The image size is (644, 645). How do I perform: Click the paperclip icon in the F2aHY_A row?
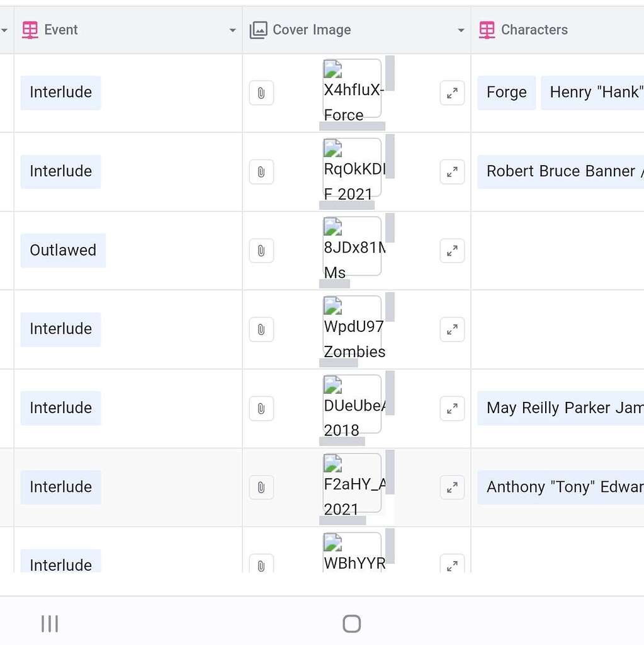[x=261, y=488]
